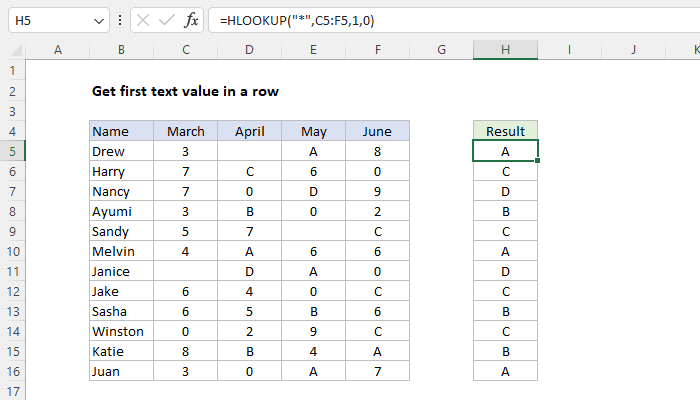The image size is (700, 400).
Task: Select row 5 header
Action: pos(12,151)
